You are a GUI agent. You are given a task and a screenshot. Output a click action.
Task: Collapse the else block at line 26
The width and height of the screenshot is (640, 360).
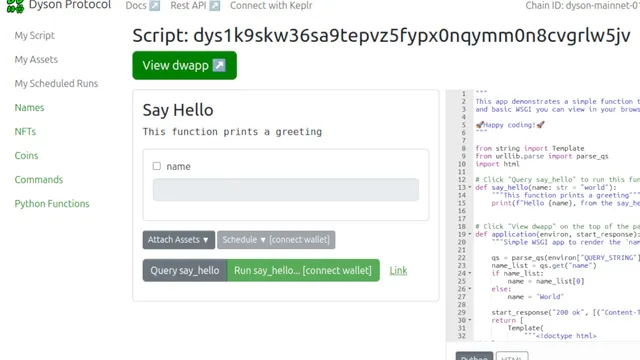point(470,289)
